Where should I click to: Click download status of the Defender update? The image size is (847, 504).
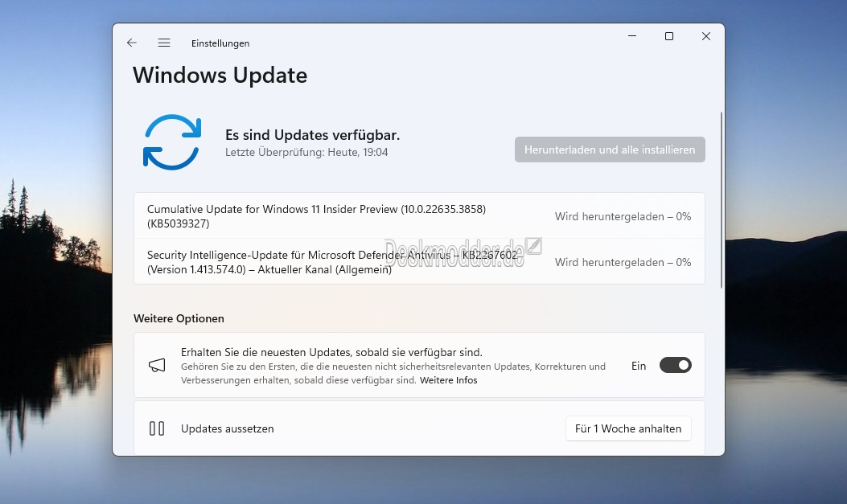pos(623,262)
